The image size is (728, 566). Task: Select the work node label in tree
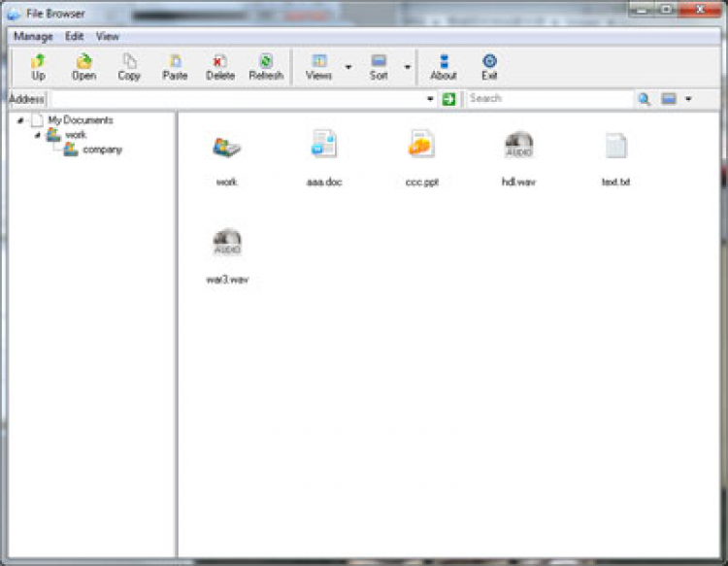(76, 135)
